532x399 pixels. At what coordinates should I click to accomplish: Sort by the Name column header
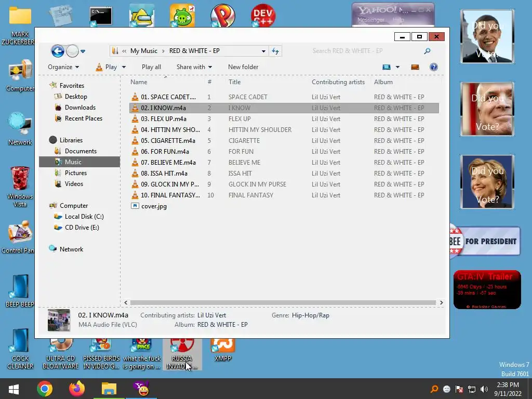(139, 82)
